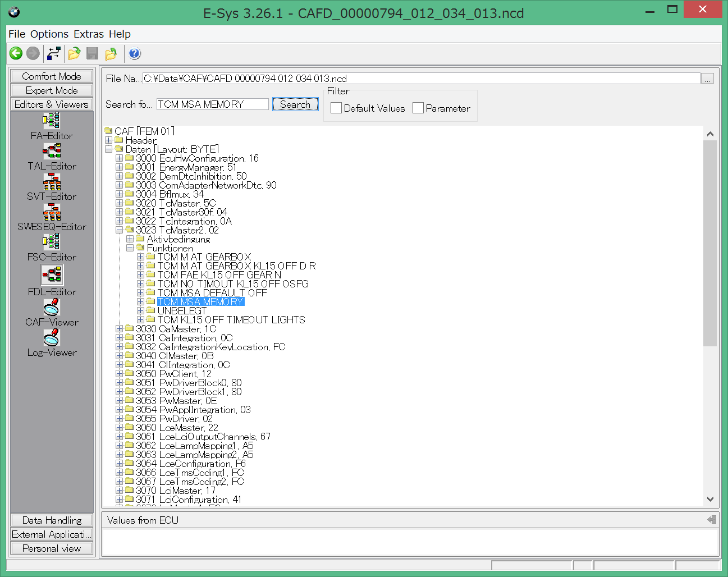Click the File Name path field
Viewport: 728px width, 577px height.
click(422, 79)
